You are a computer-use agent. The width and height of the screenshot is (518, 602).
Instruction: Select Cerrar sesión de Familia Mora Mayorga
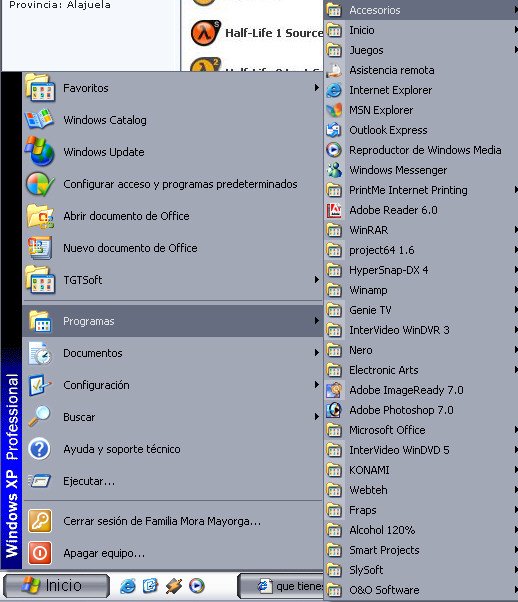(x=173, y=521)
